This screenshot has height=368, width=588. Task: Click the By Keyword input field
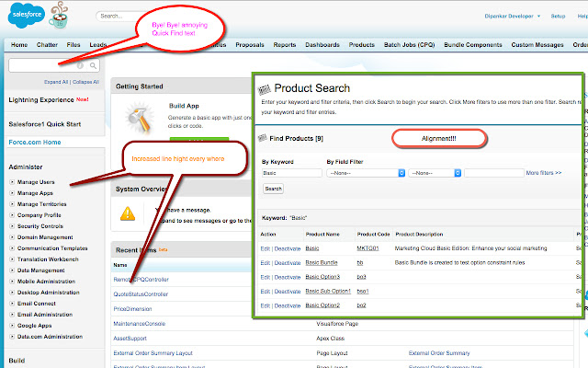click(x=292, y=173)
